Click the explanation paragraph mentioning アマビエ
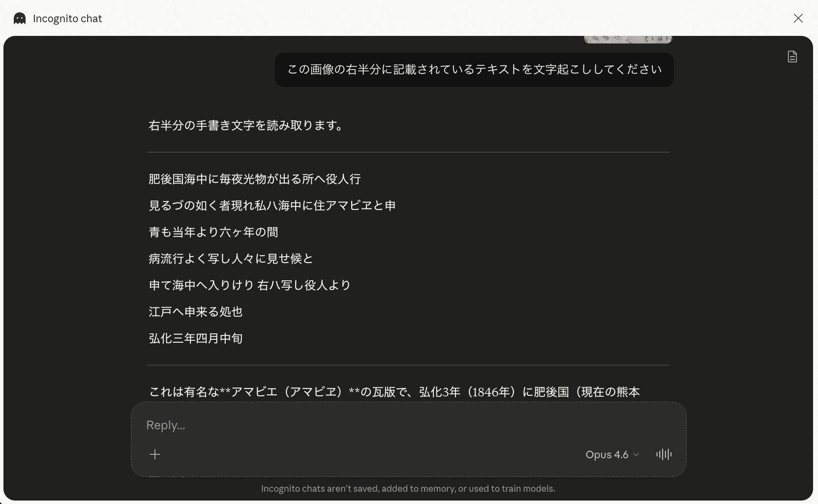This screenshot has height=504, width=818. point(394,392)
